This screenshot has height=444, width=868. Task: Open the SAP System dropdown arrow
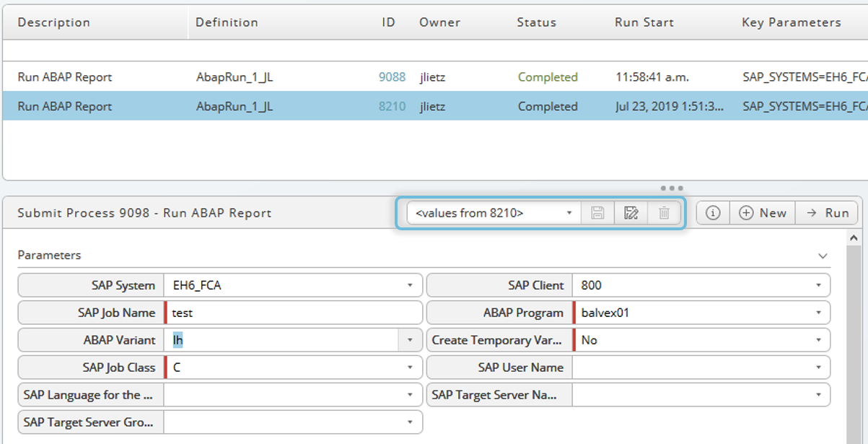(x=410, y=285)
